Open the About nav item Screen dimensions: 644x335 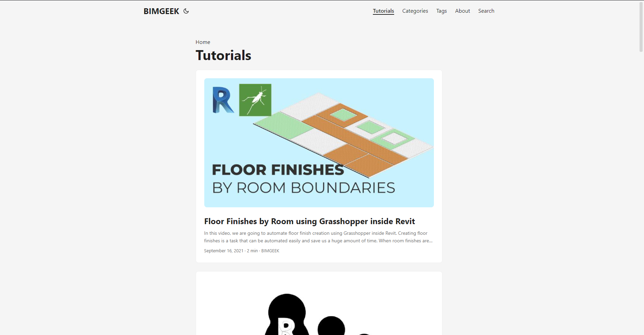pos(462,11)
